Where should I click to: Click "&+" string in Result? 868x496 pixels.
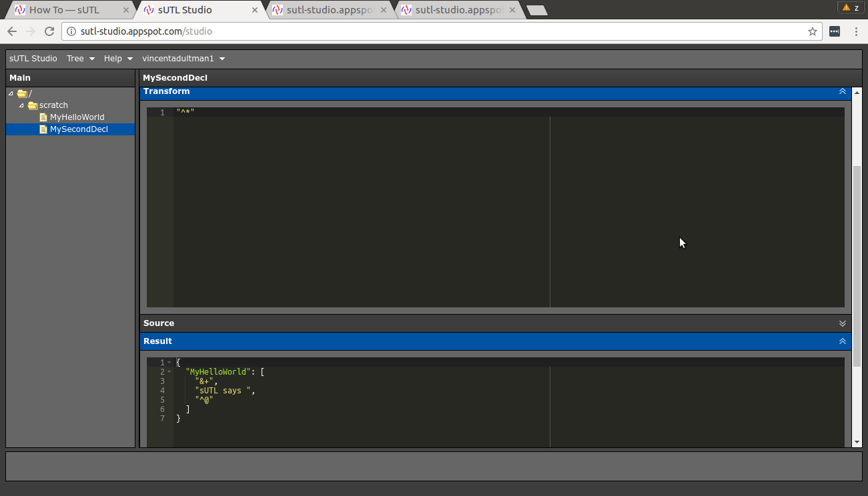(x=204, y=381)
